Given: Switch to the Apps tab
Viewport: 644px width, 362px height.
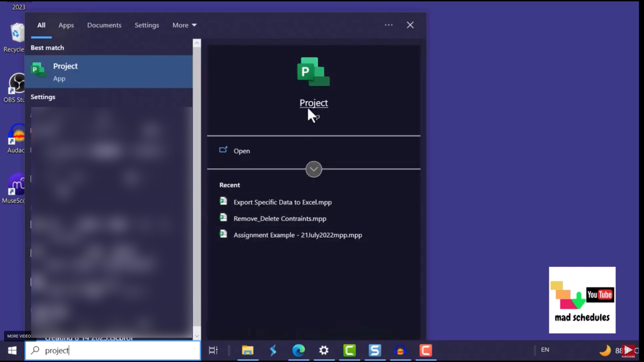Looking at the screenshot, I should tap(66, 25).
